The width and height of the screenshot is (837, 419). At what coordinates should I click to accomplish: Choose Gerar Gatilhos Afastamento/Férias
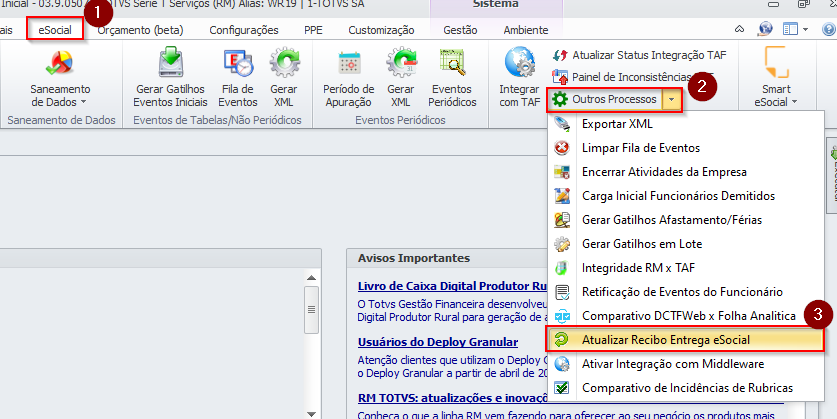(x=685, y=220)
